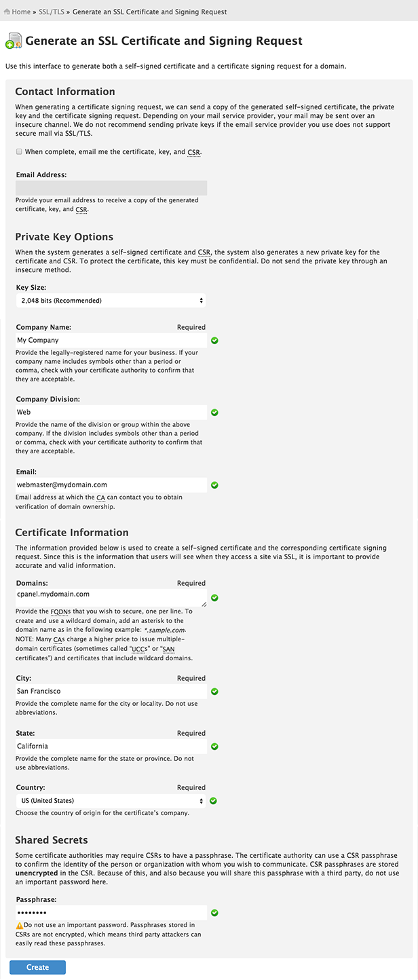
Task: Click the green checkmark beside Company Name field
Action: pyautogui.click(x=214, y=340)
